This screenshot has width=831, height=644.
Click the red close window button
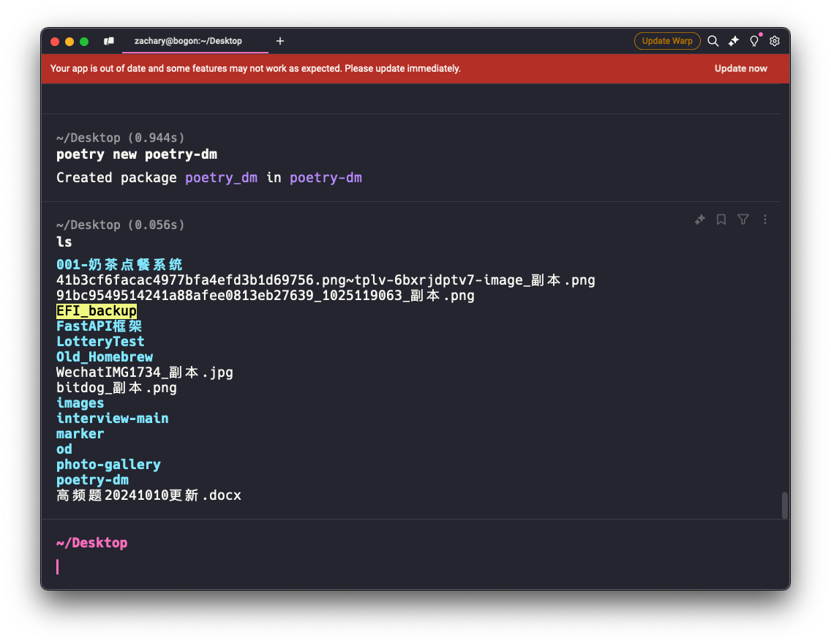click(55, 41)
